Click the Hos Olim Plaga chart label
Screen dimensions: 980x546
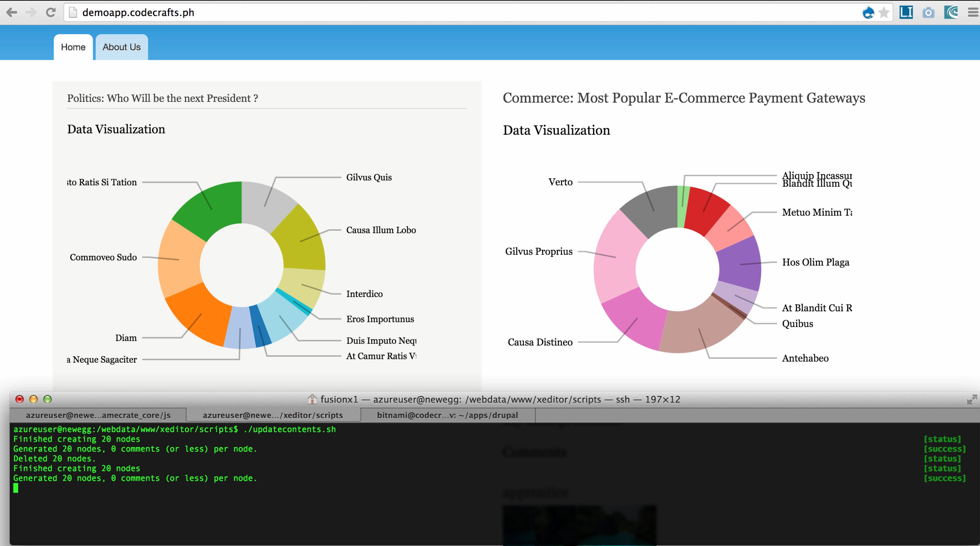point(816,262)
